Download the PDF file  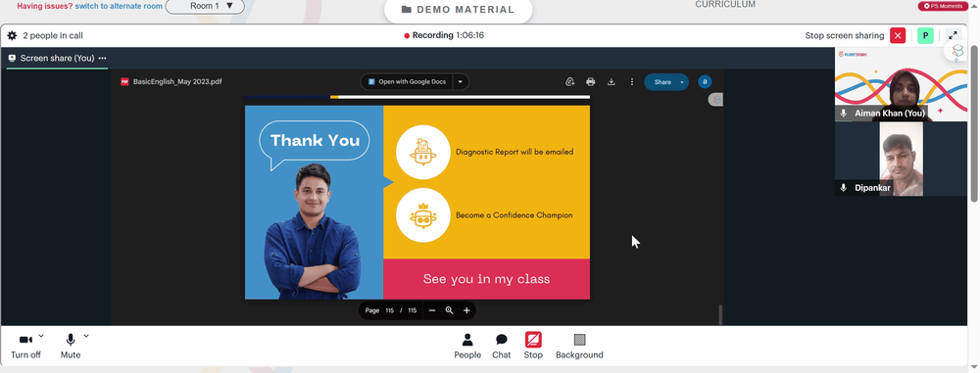pos(612,82)
